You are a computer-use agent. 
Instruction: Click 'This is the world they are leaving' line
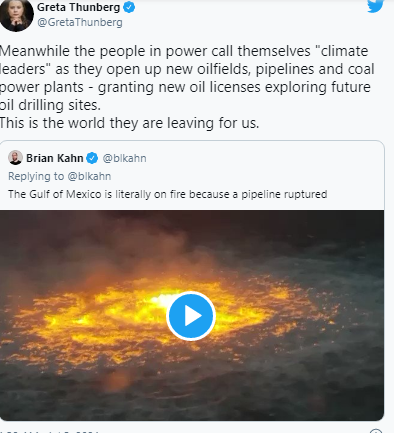(129, 123)
